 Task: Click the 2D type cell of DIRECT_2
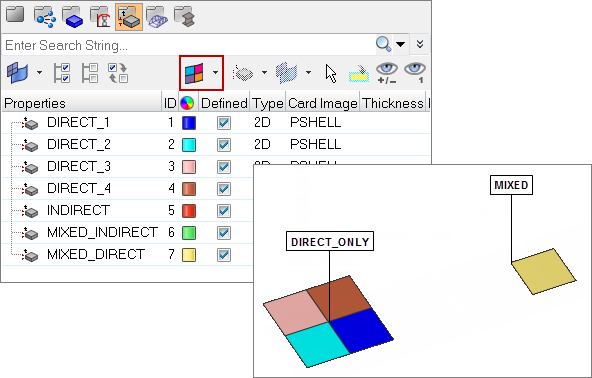[x=262, y=144]
